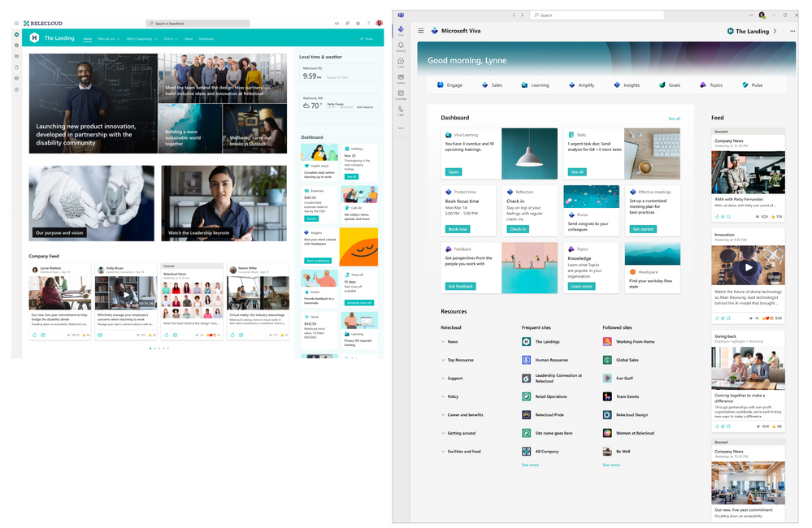Open the All Company site icon
The width and height of the screenshot is (812, 528).
(526, 452)
